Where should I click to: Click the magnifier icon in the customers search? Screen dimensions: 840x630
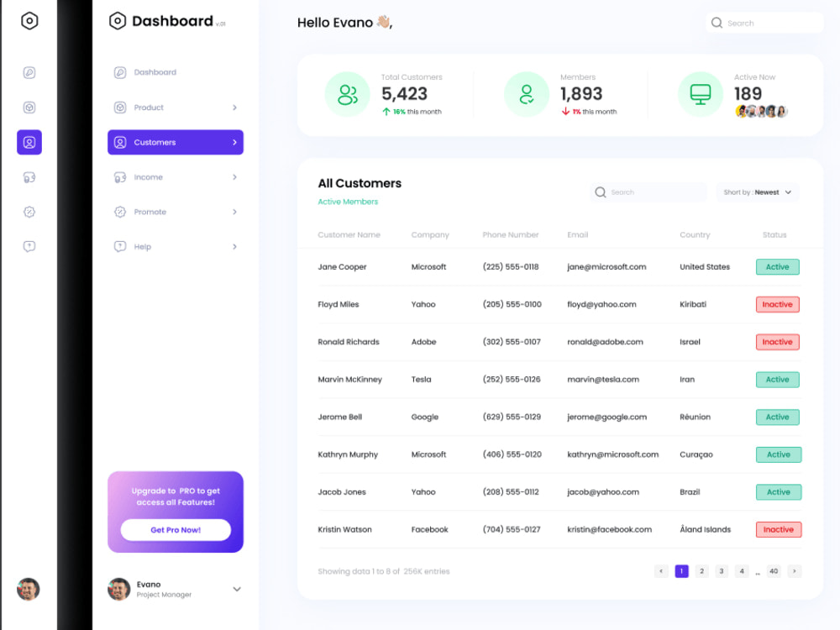pos(601,192)
